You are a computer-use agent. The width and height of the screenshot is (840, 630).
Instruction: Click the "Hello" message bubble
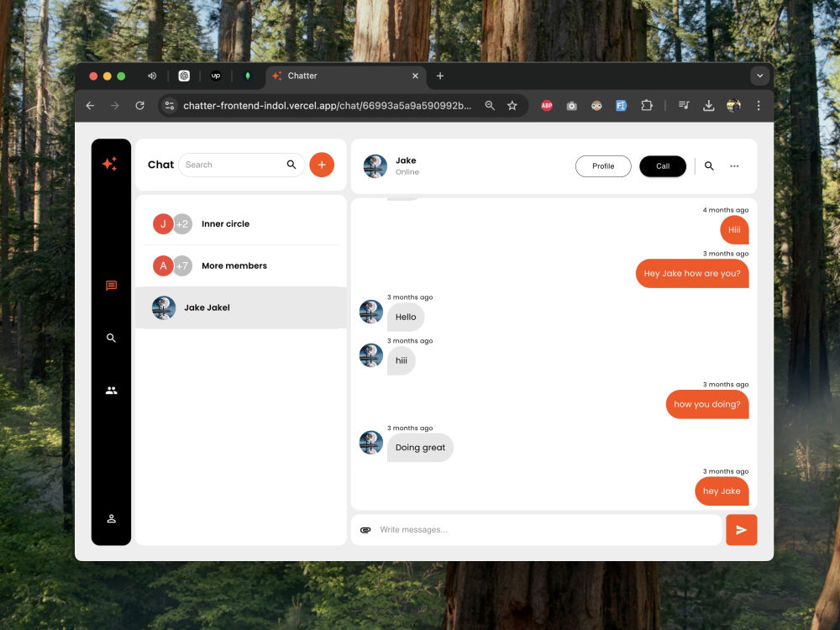point(406,318)
